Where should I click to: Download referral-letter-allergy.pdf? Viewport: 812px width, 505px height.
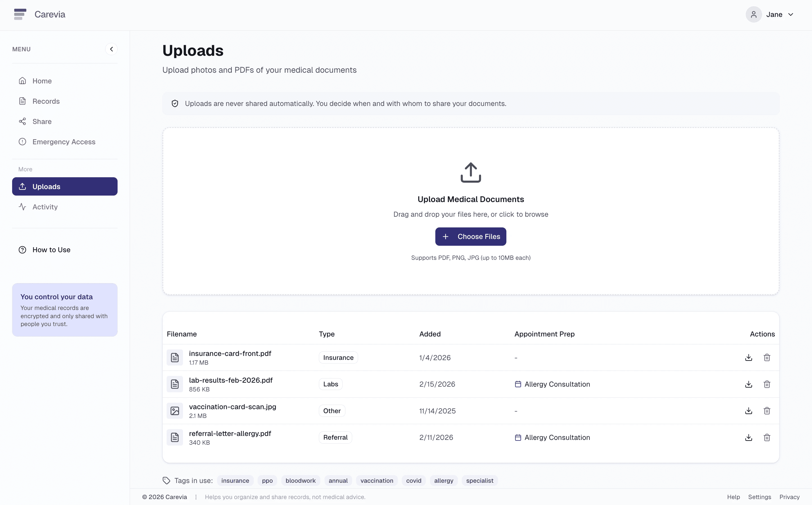(x=749, y=438)
